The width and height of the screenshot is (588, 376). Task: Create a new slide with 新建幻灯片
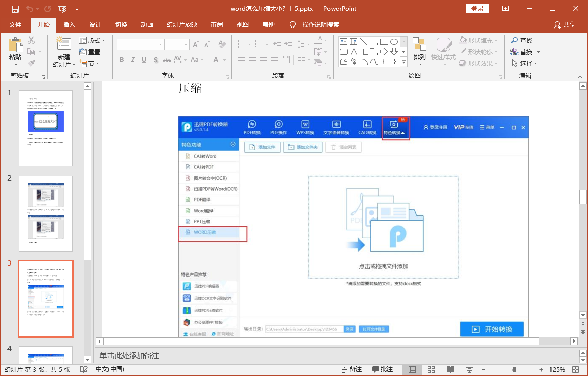[64, 53]
